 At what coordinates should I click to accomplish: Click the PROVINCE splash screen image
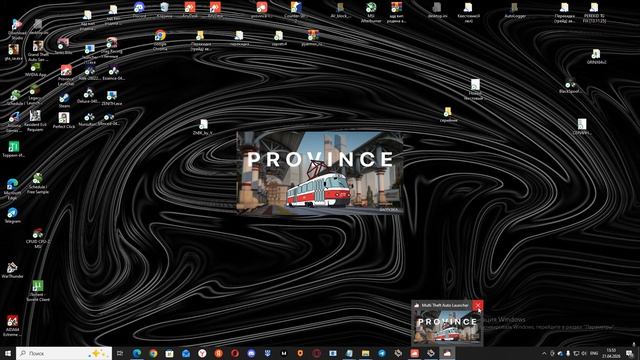coord(320,172)
